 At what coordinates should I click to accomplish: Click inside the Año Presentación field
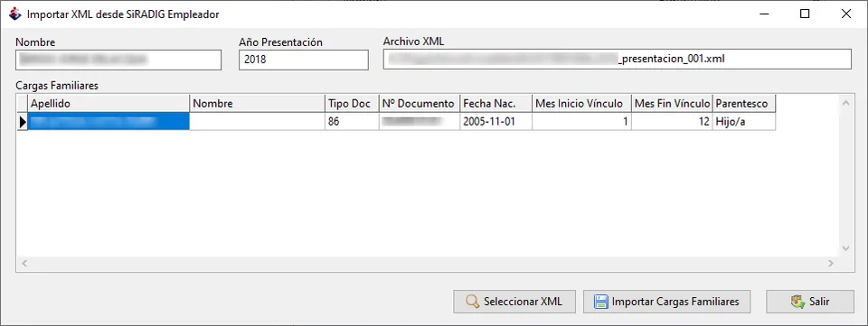pos(304,60)
